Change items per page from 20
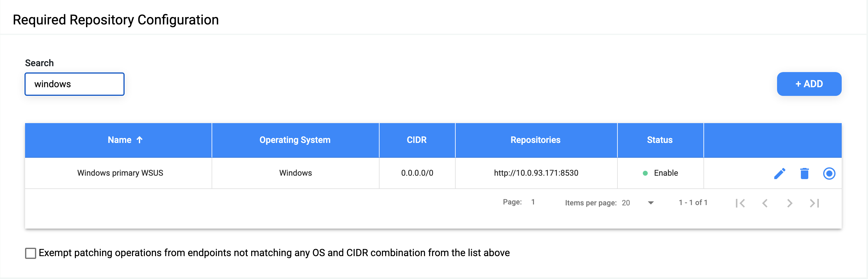This screenshot has height=279, width=868. (x=626, y=203)
